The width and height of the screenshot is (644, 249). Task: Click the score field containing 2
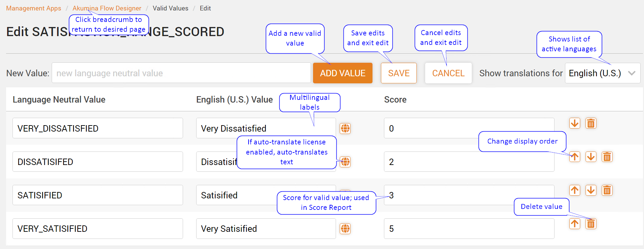coord(469,161)
